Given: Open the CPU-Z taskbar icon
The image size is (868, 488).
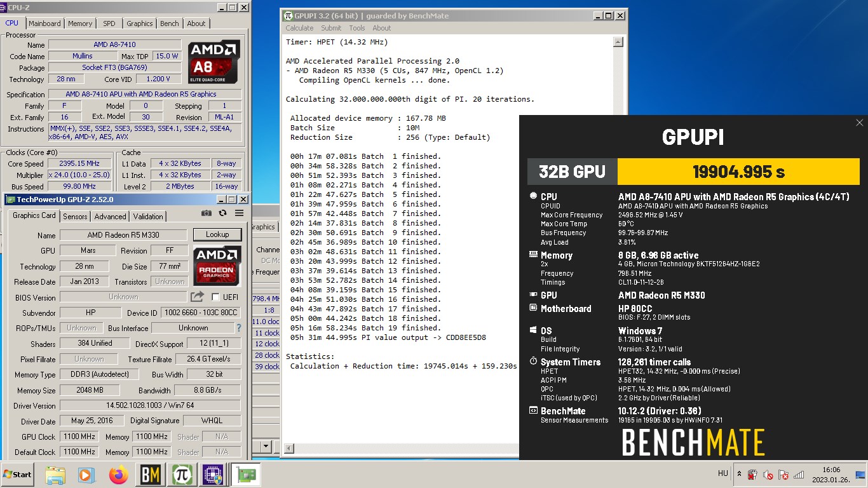Looking at the screenshot, I should pyautogui.click(x=213, y=475).
